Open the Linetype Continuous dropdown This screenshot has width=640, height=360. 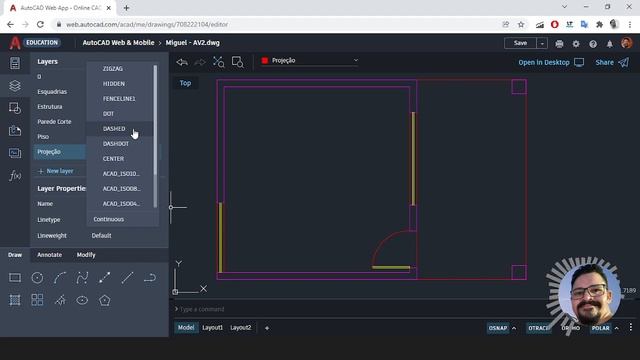pyautogui.click(x=122, y=220)
